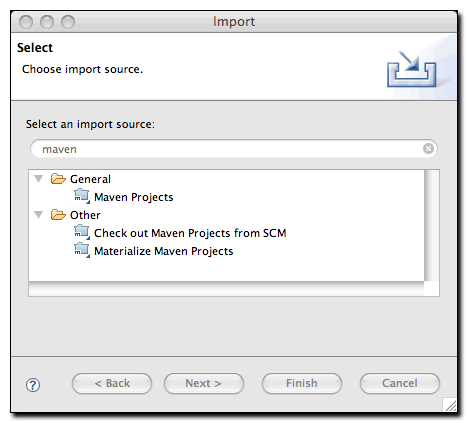Select Maven Projects entry

(x=134, y=197)
